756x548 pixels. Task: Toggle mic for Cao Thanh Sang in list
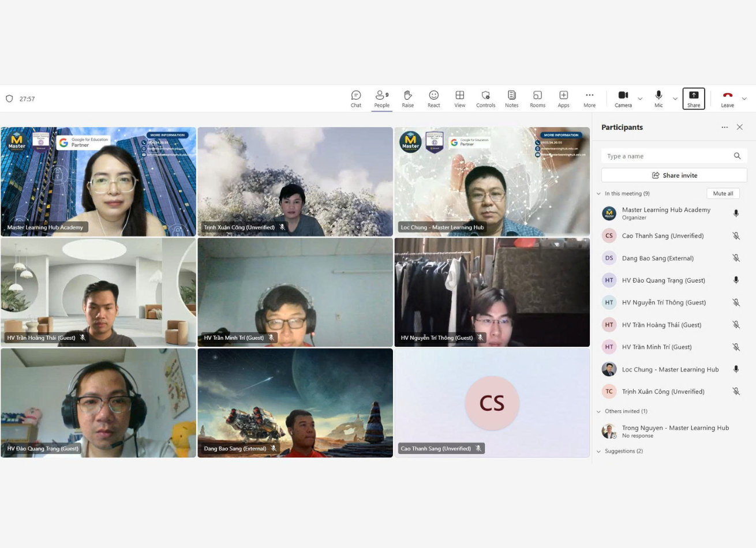point(736,236)
